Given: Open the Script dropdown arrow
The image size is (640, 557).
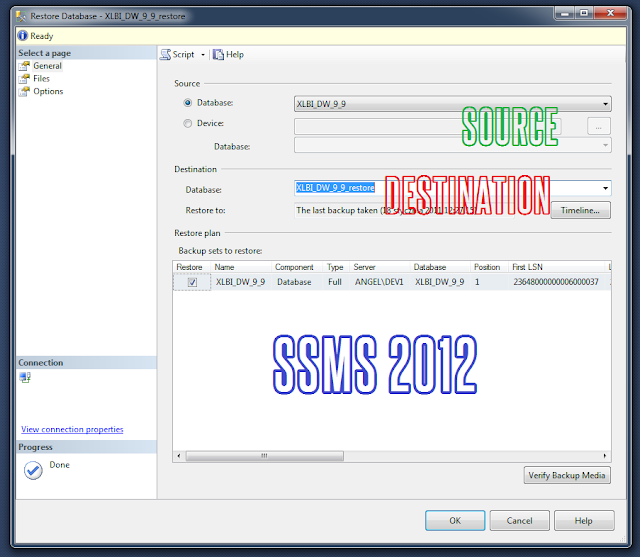Looking at the screenshot, I should pyautogui.click(x=203, y=55).
